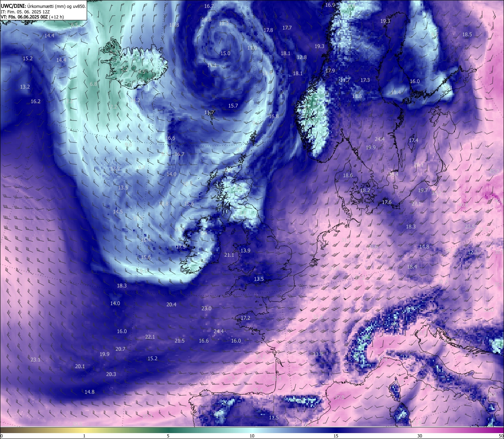Click the map value 20.4
Image resolution: width=504 pixels, height=439 pixels.
click(x=171, y=305)
